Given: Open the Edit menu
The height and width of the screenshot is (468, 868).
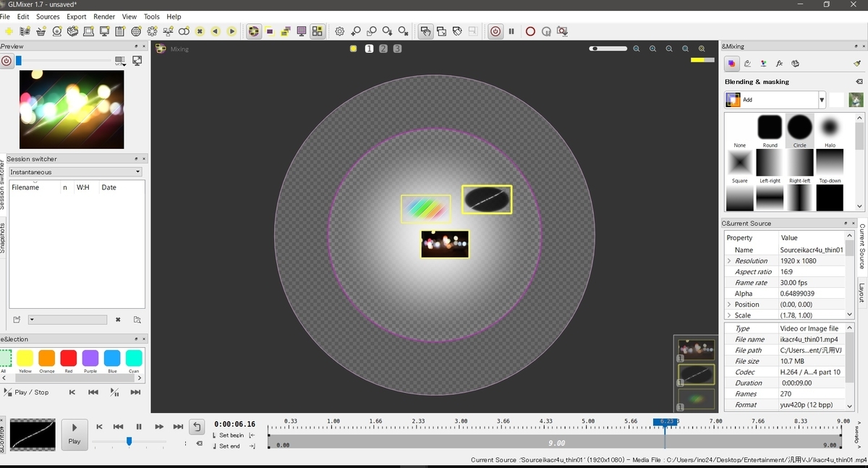Looking at the screenshot, I should (x=23, y=17).
